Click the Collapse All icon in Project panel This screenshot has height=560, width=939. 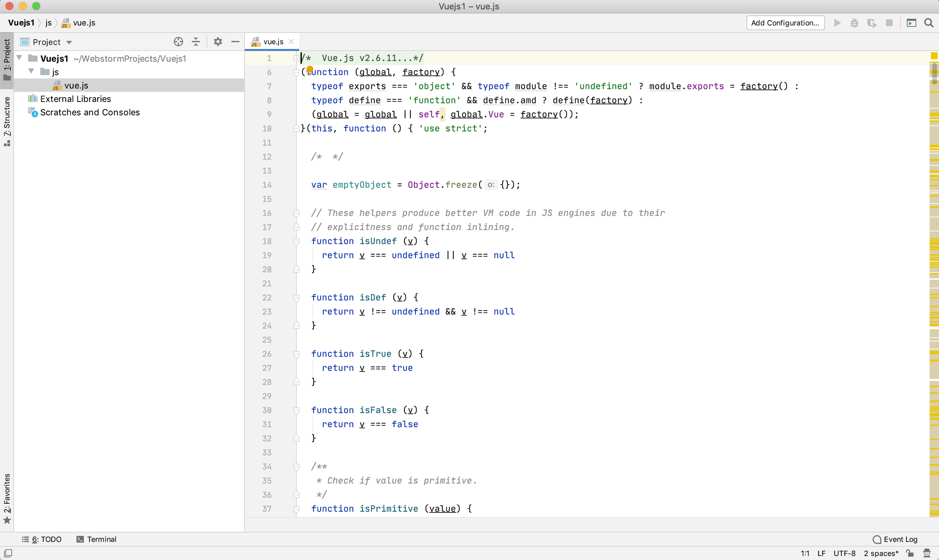pyautogui.click(x=196, y=42)
